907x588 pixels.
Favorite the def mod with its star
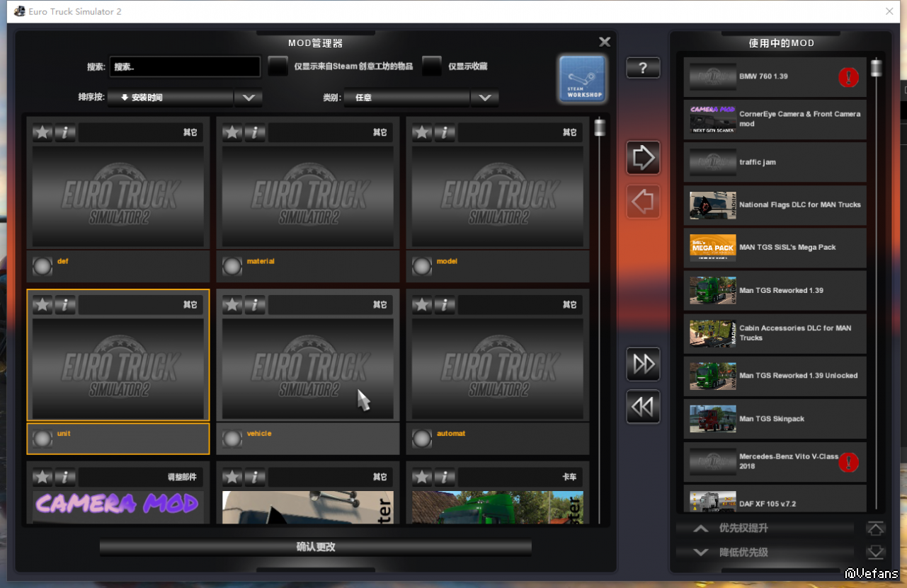tap(42, 132)
